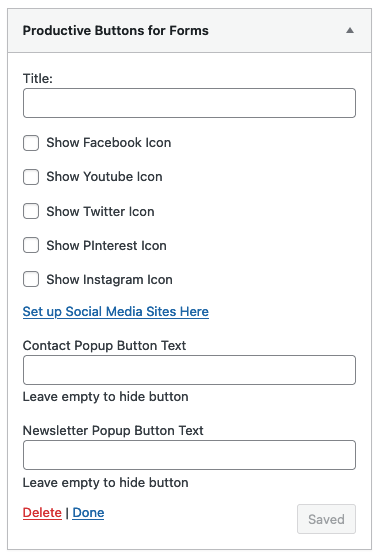The width and height of the screenshot is (379, 557).
Task: Collapse the widget using the triangle arrow
Action: point(350,31)
